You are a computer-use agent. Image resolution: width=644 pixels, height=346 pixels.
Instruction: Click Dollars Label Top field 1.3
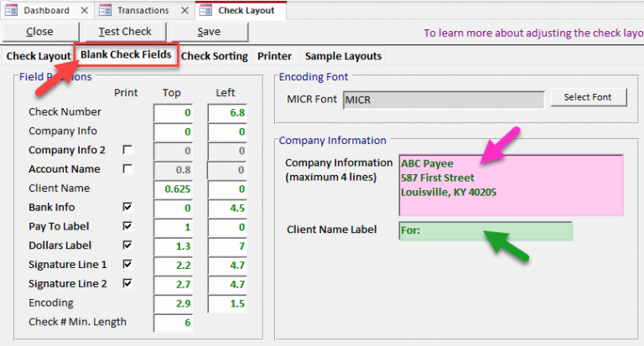(173, 246)
